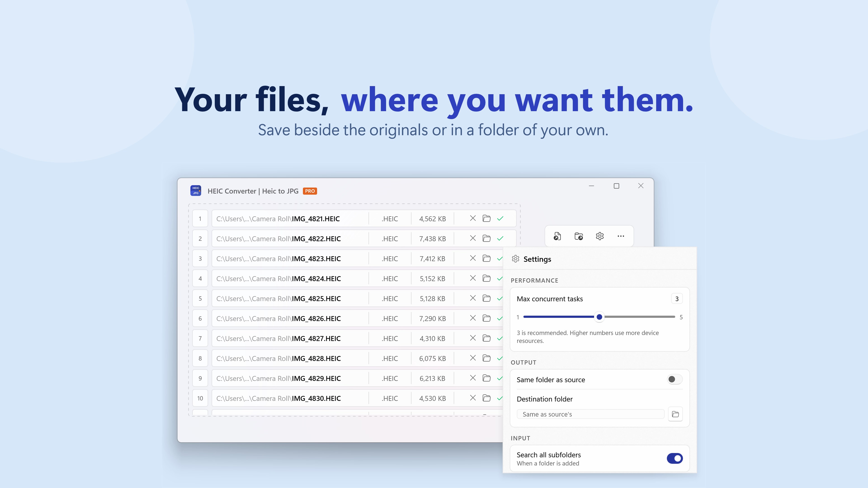Image resolution: width=868 pixels, height=488 pixels.
Task: Click the green checkmark on IMG_4821.HEIC row
Action: [500, 218]
